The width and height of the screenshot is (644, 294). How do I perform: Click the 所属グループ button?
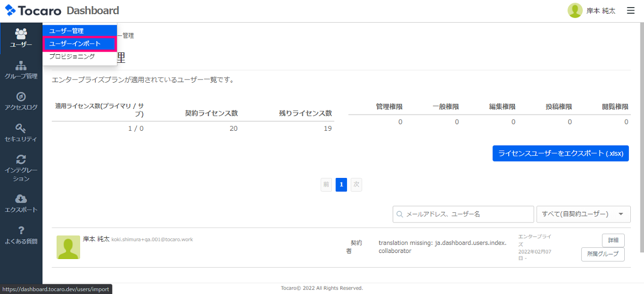click(x=602, y=254)
